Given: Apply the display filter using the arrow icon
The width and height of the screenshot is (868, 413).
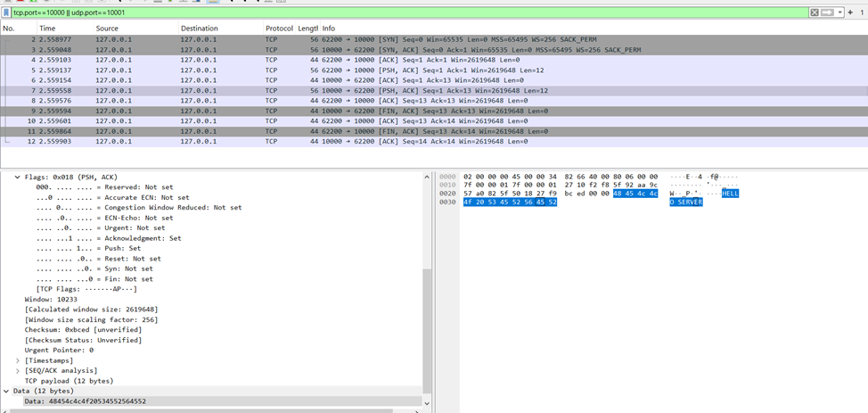Looking at the screenshot, I should click(827, 12).
